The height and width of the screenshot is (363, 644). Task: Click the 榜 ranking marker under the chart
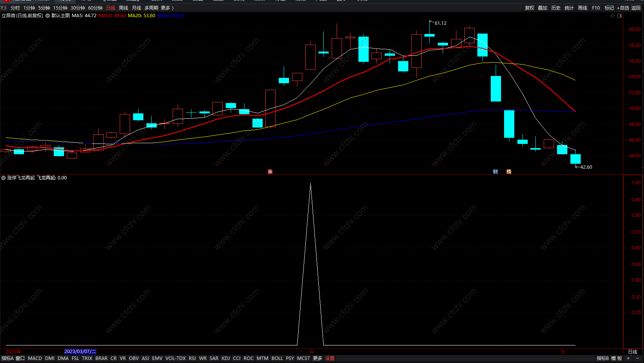509,172
